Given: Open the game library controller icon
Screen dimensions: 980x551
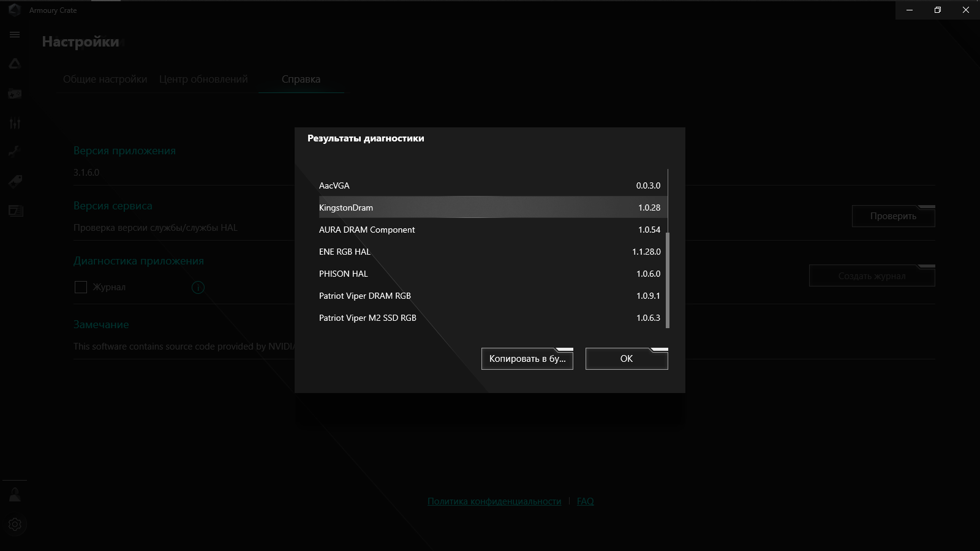Looking at the screenshot, I should pyautogui.click(x=15, y=94).
